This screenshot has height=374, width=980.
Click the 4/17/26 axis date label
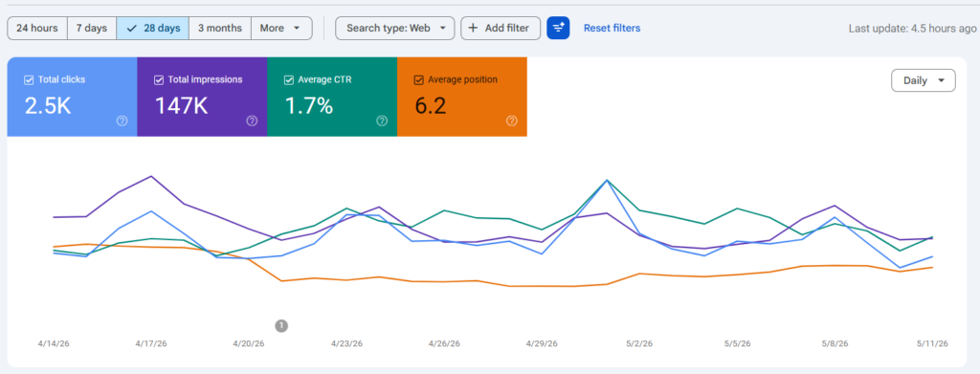(x=150, y=344)
